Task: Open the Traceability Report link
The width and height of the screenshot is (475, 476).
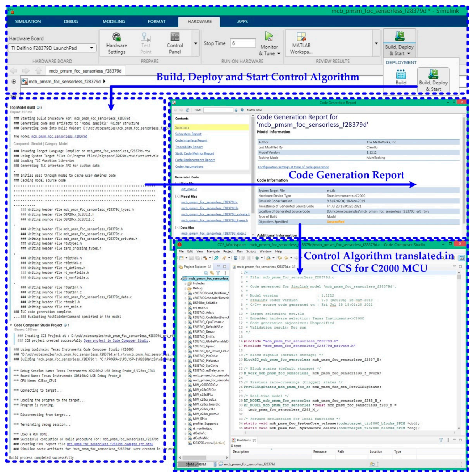Action: click(x=189, y=147)
